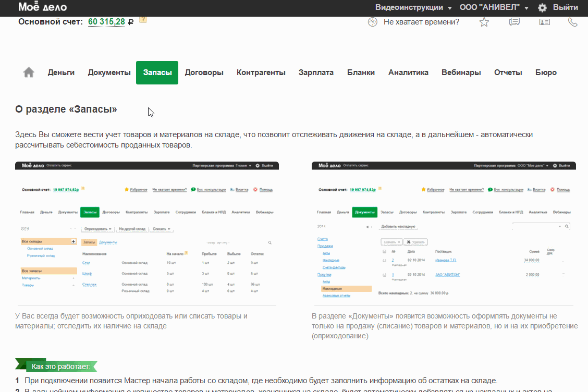
Task: Open the Вебинары section
Action: (x=461, y=72)
